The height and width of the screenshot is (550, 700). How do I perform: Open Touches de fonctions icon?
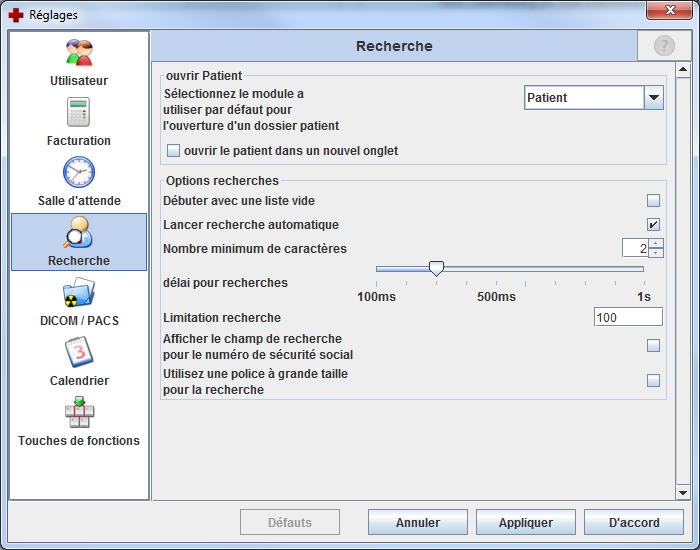[79, 413]
